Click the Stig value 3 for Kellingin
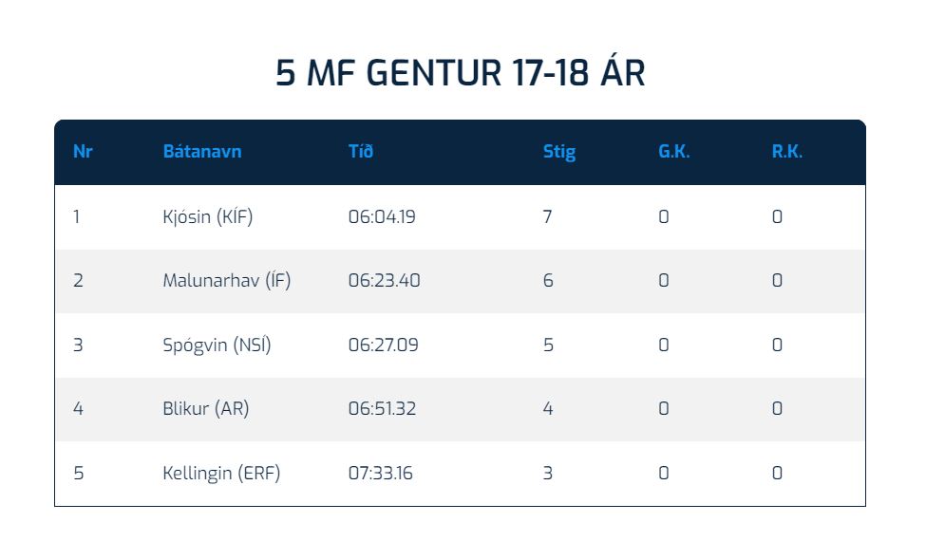Image resolution: width=926 pixels, height=560 pixels. click(x=547, y=473)
